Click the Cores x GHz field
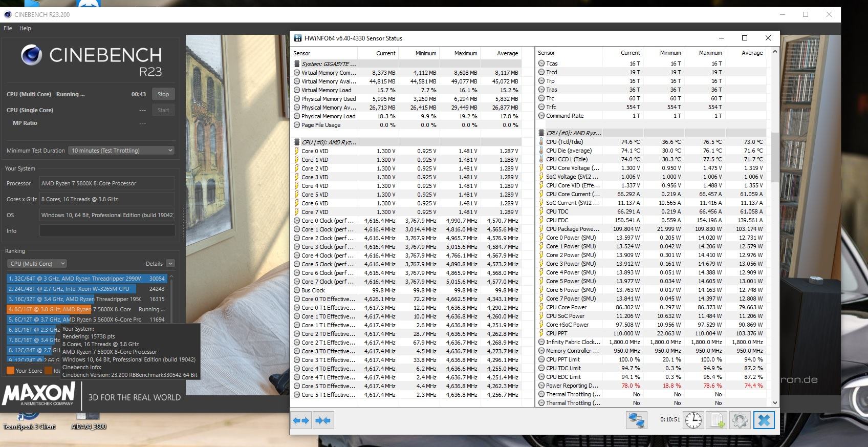This screenshot has width=868, height=447. [107, 199]
